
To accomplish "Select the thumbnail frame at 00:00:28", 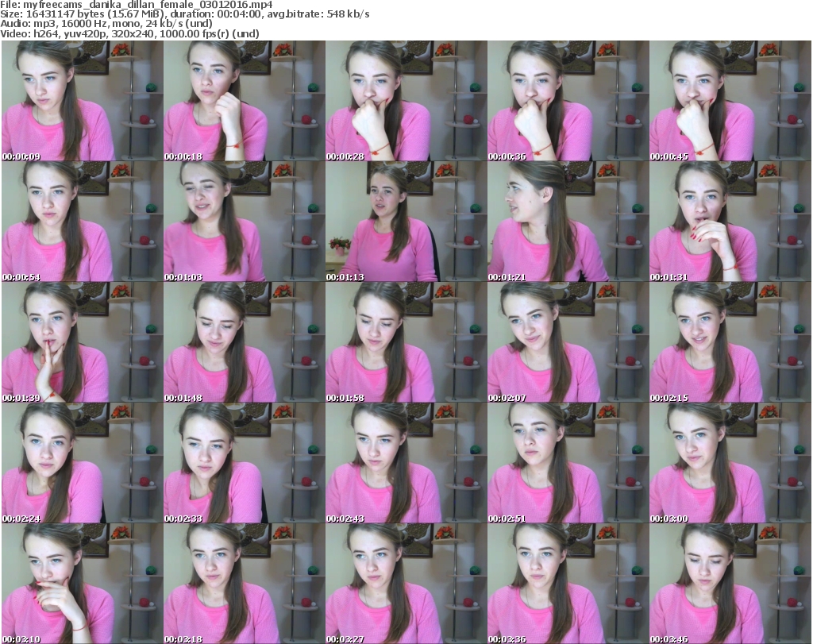I will click(x=406, y=101).
